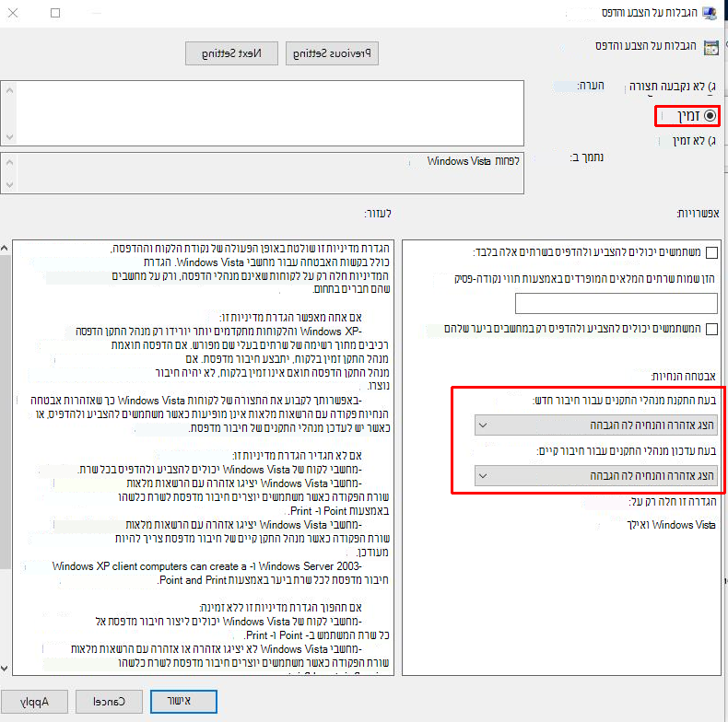
Task: Click the window title bar printer icon
Action: [710, 13]
